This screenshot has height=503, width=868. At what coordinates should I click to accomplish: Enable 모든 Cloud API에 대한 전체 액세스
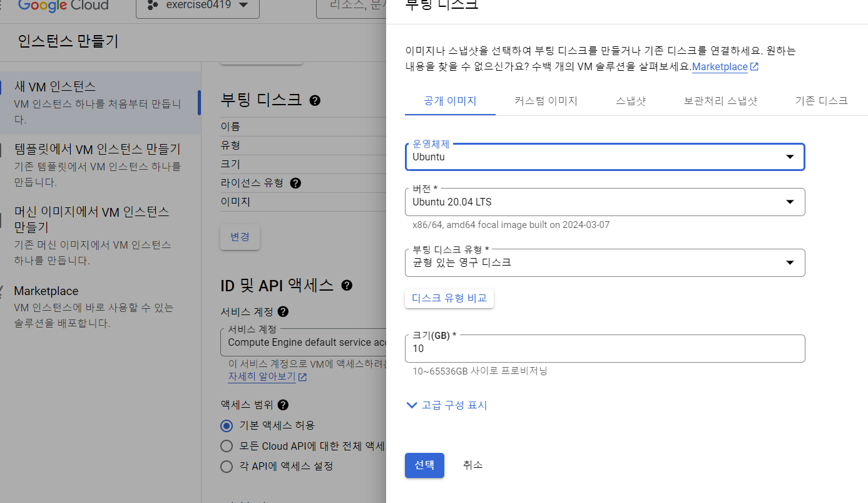pyautogui.click(x=226, y=446)
